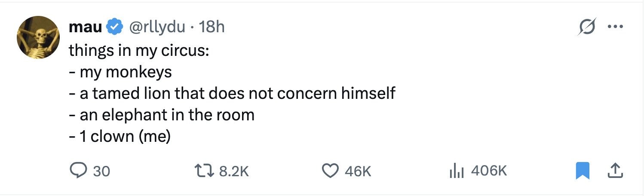Click the "an elephant in the room" line
The width and height of the screenshot is (644, 196).
(x=167, y=115)
